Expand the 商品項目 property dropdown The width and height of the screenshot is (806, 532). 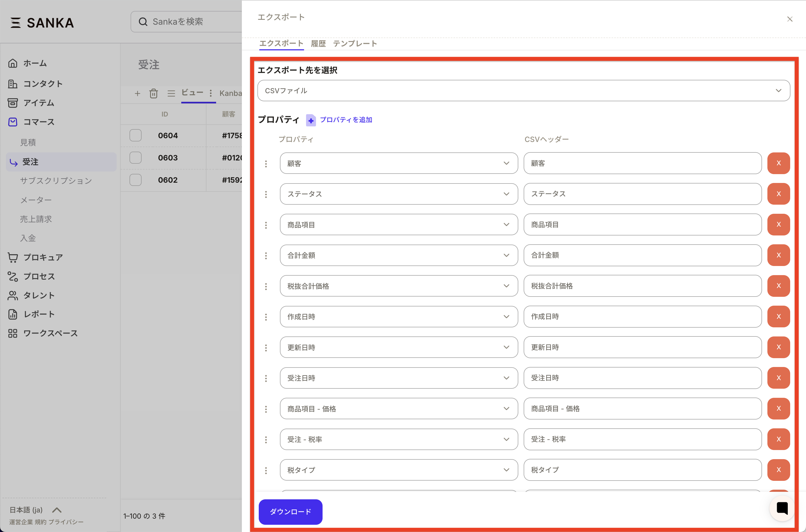tap(399, 224)
